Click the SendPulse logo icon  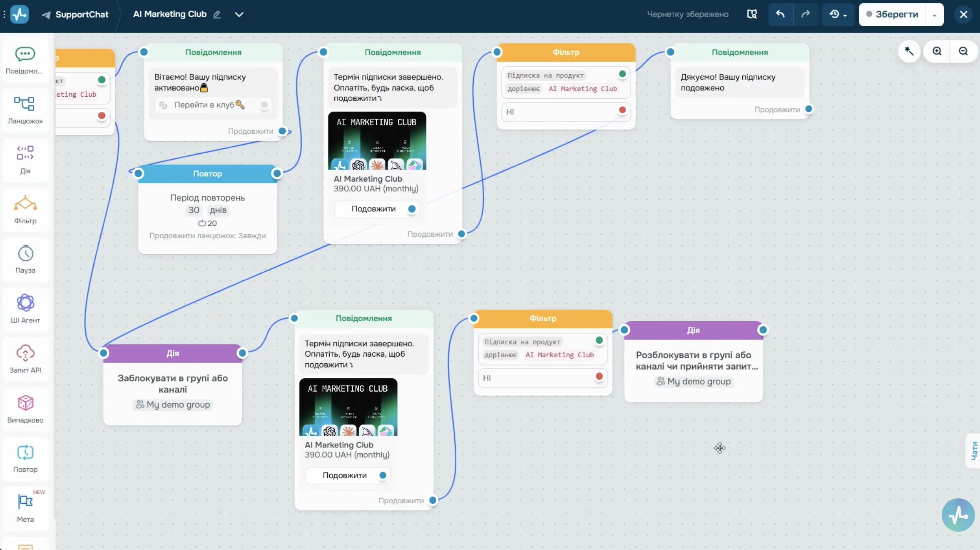click(20, 14)
